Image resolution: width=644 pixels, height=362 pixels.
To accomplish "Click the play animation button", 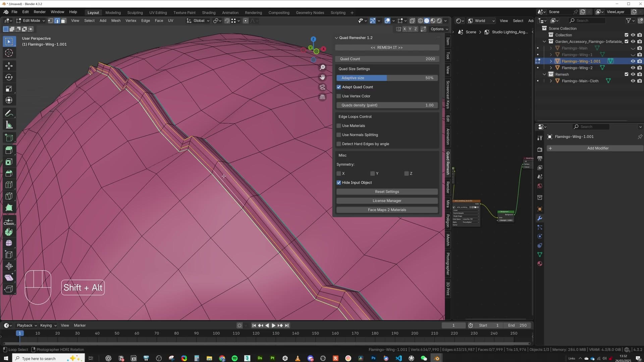I will 273,325.
